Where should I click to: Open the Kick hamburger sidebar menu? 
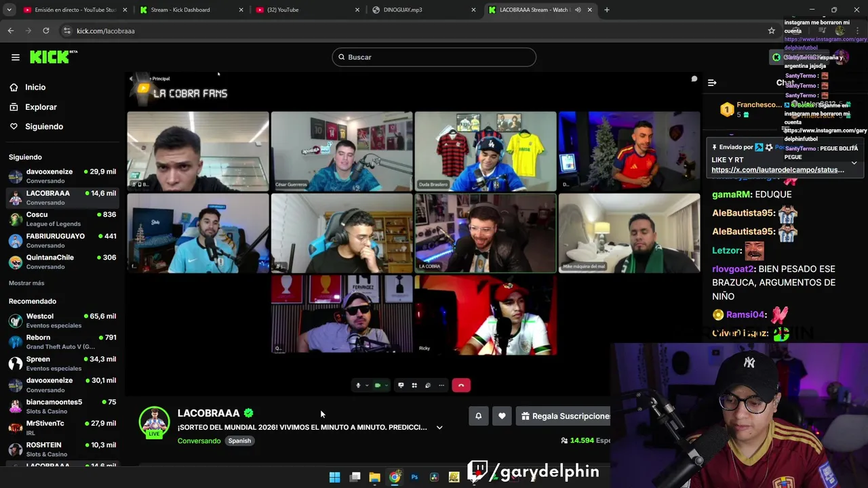click(x=15, y=57)
